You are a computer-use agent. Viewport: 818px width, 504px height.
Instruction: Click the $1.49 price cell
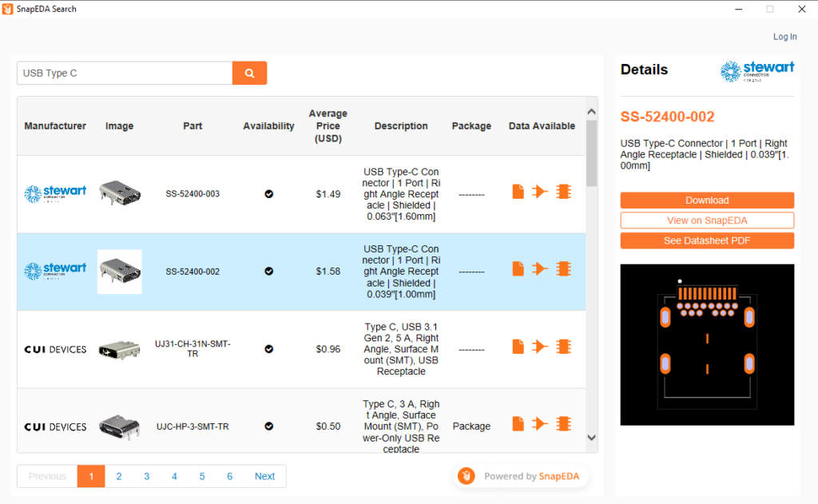[328, 194]
